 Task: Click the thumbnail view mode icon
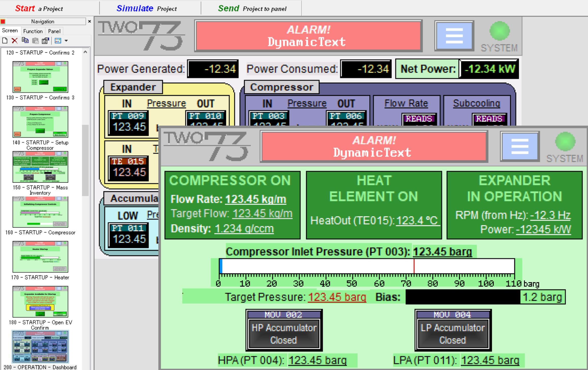(x=58, y=41)
